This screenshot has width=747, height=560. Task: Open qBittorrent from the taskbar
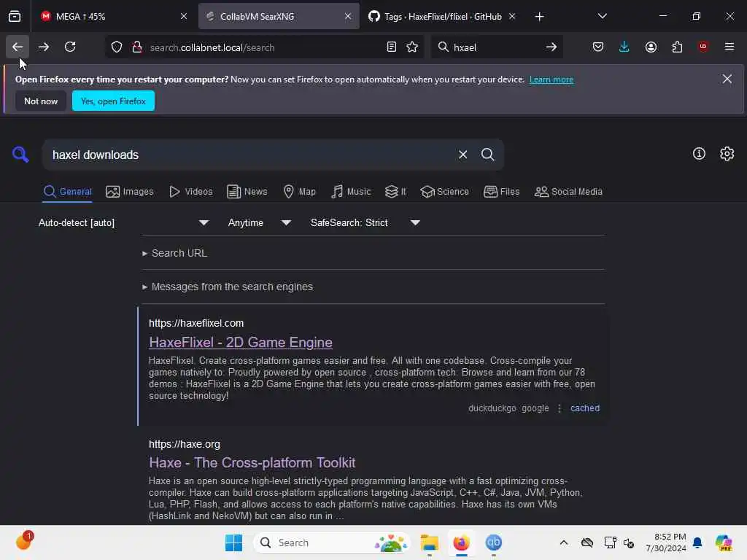494,542
